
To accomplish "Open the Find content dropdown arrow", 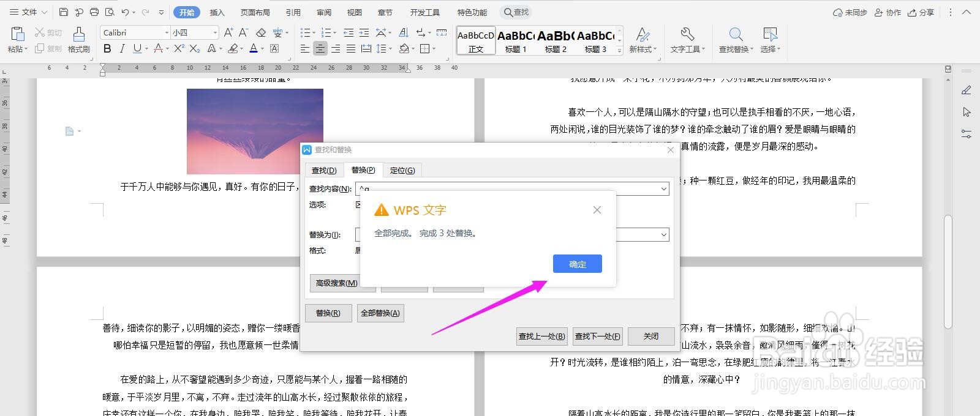I will [663, 189].
